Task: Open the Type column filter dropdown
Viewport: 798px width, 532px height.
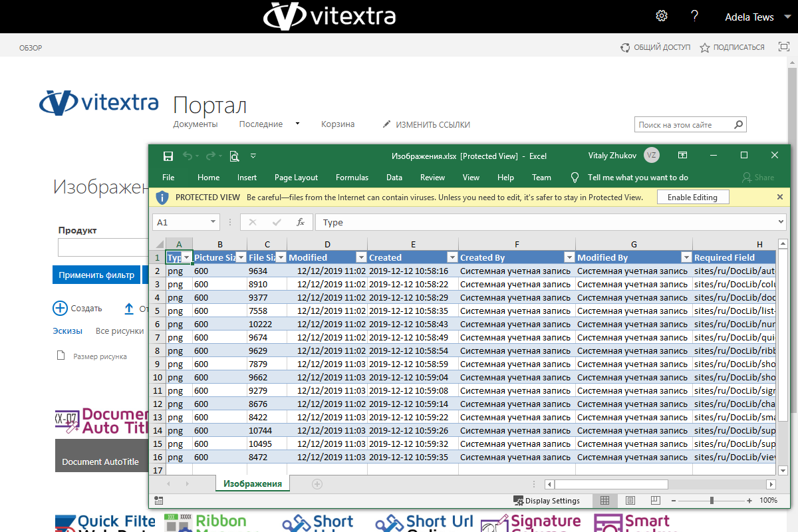Action: pyautogui.click(x=187, y=257)
